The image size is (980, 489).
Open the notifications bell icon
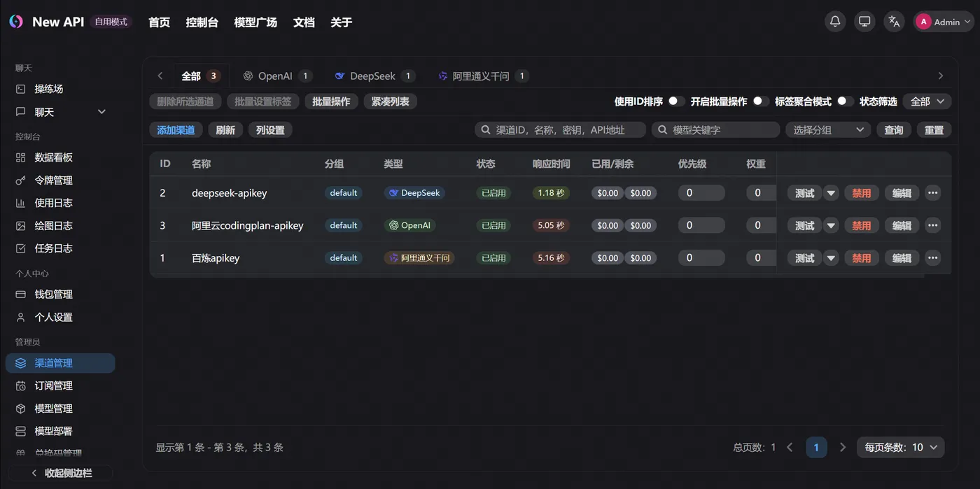[835, 22]
